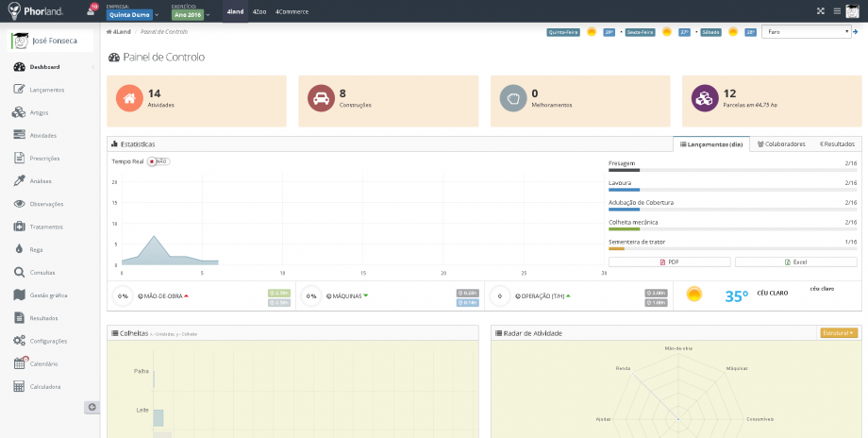
Task: Click the Análises dropper icon in sidebar
Action: click(x=20, y=181)
